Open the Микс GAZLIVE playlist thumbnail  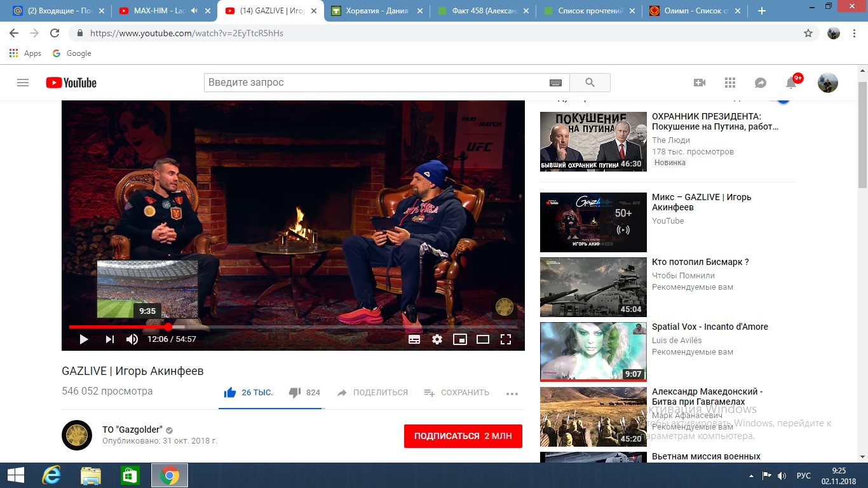click(x=593, y=222)
